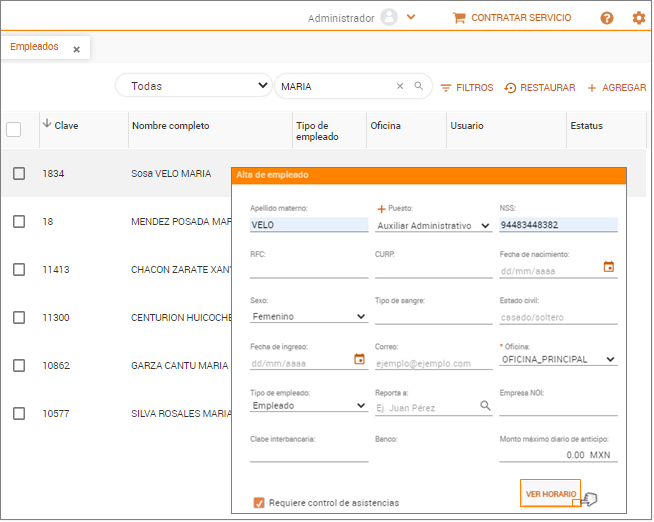Open the settings gear icon
Screen dimensions: 654x522
coord(639,18)
